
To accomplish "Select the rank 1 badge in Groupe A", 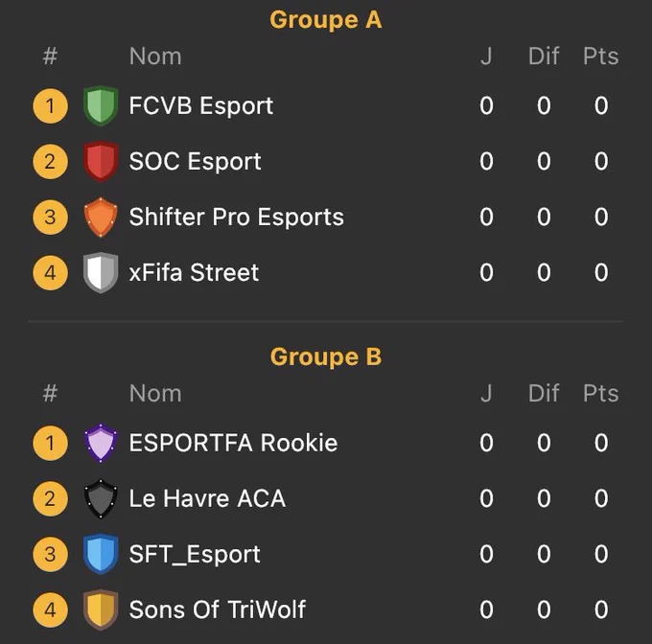I will [50, 105].
